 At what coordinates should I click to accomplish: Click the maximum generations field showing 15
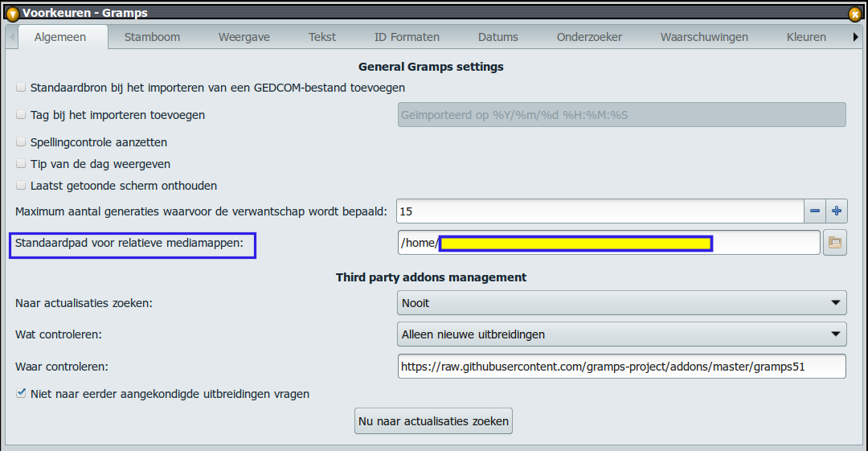600,211
